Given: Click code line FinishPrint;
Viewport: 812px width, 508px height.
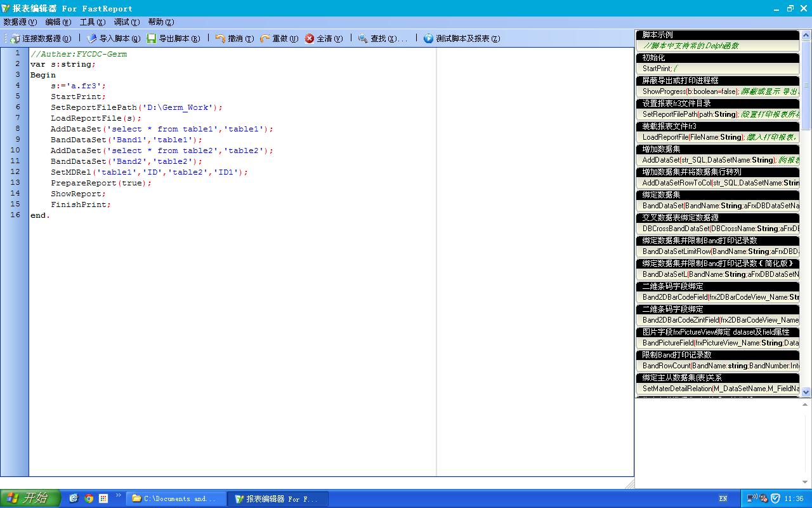Looking at the screenshot, I should pyautogui.click(x=81, y=204).
